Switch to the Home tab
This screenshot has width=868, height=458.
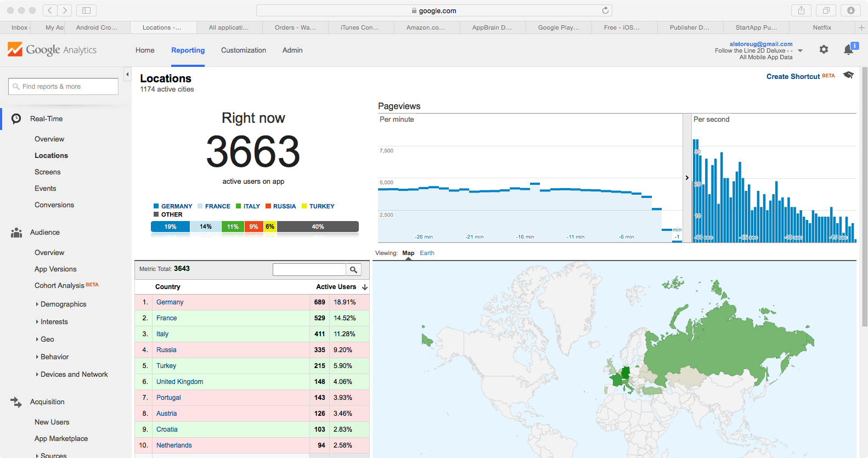tap(145, 50)
